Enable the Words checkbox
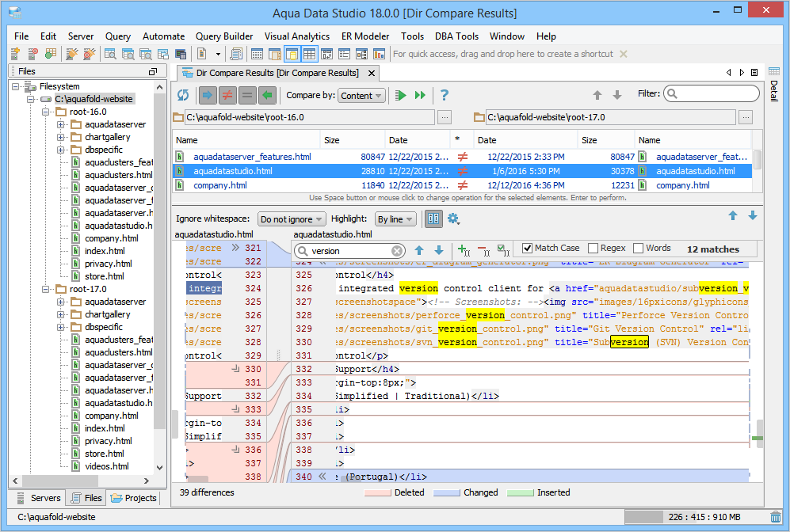 pos(639,249)
